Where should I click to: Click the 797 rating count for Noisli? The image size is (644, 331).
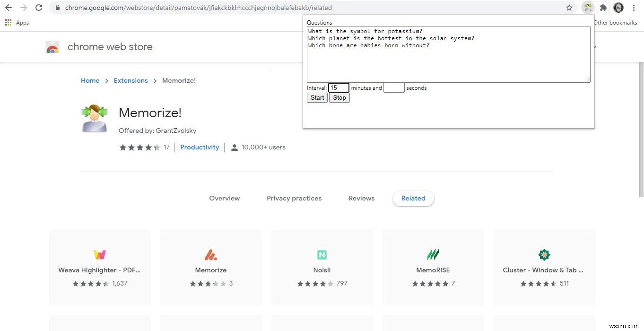(x=342, y=283)
